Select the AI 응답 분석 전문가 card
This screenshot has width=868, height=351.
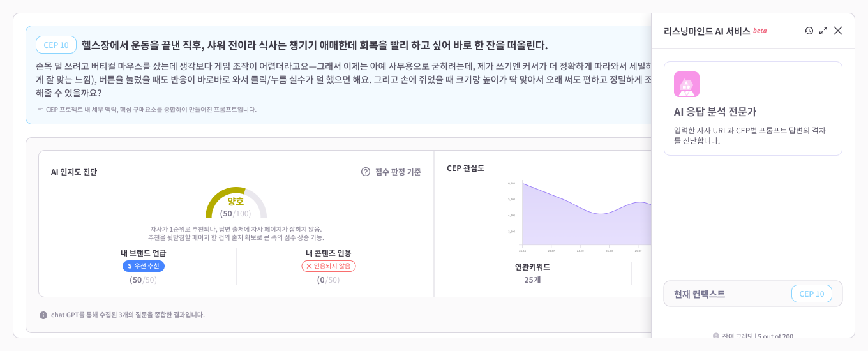753,108
